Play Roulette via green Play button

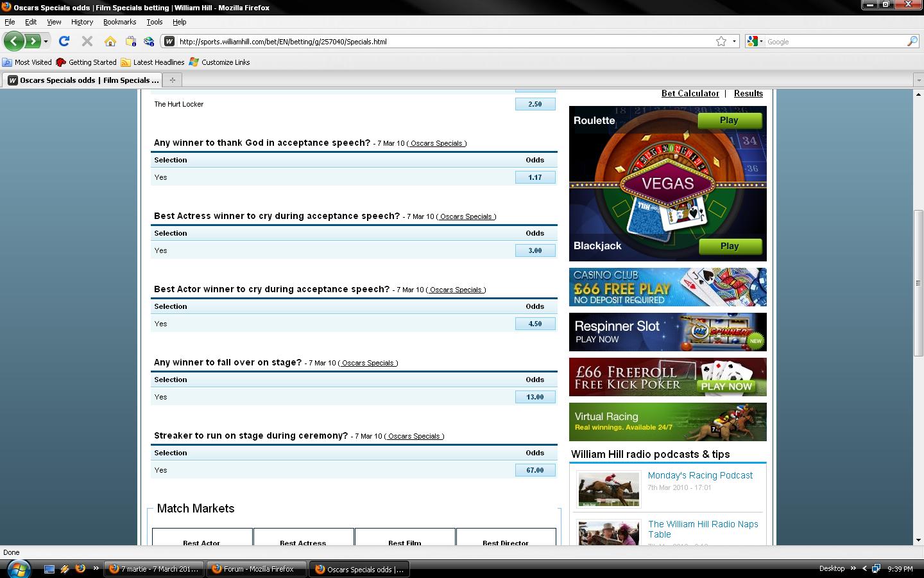[730, 120]
